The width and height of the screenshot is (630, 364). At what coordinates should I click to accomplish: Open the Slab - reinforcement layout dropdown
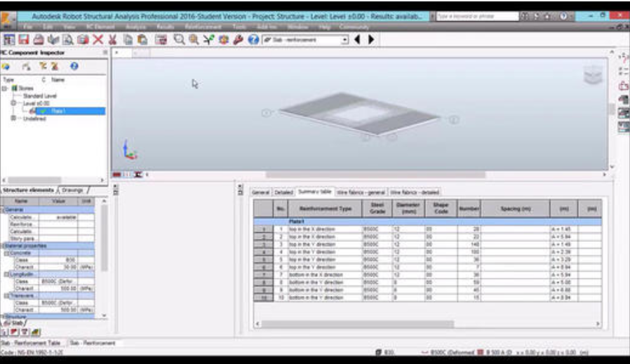[344, 40]
